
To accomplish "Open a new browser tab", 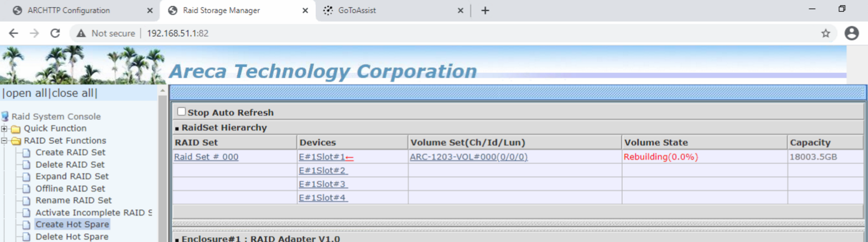I will (485, 11).
